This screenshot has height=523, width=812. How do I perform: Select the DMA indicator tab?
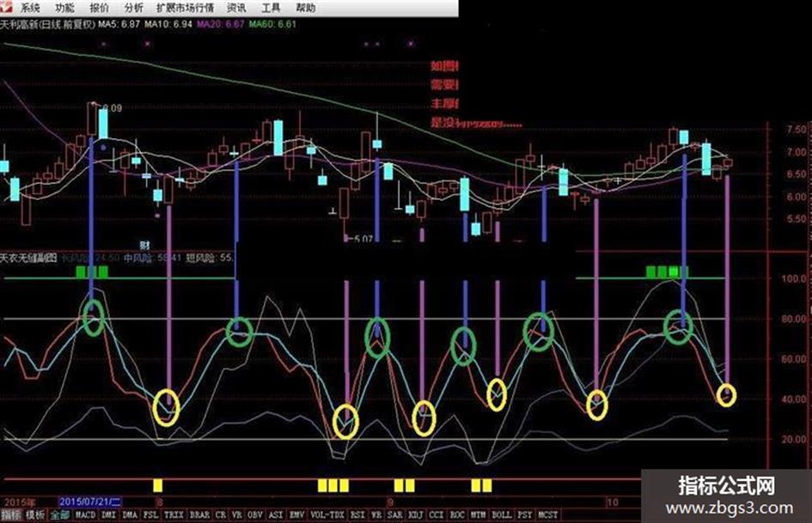coord(130,514)
